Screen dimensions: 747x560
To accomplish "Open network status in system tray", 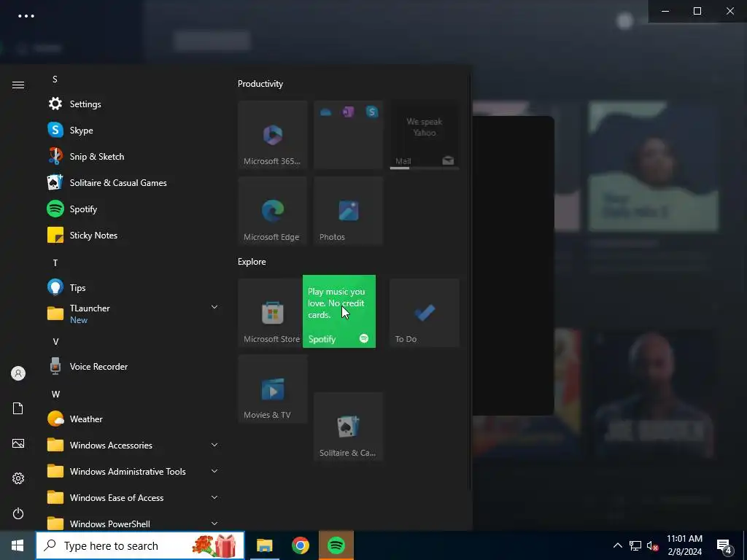I will click(635, 545).
